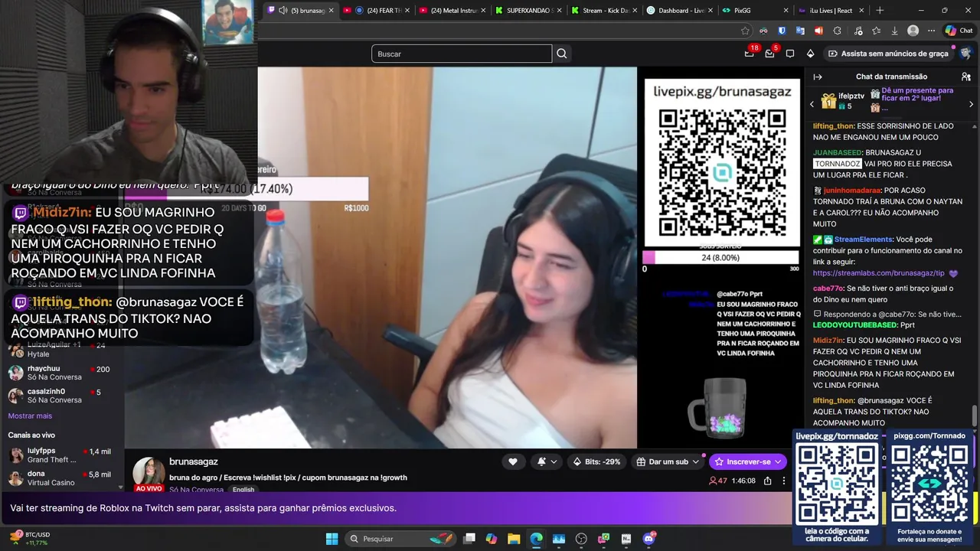
Task: Open Discord from the taskbar
Action: [x=649, y=539]
